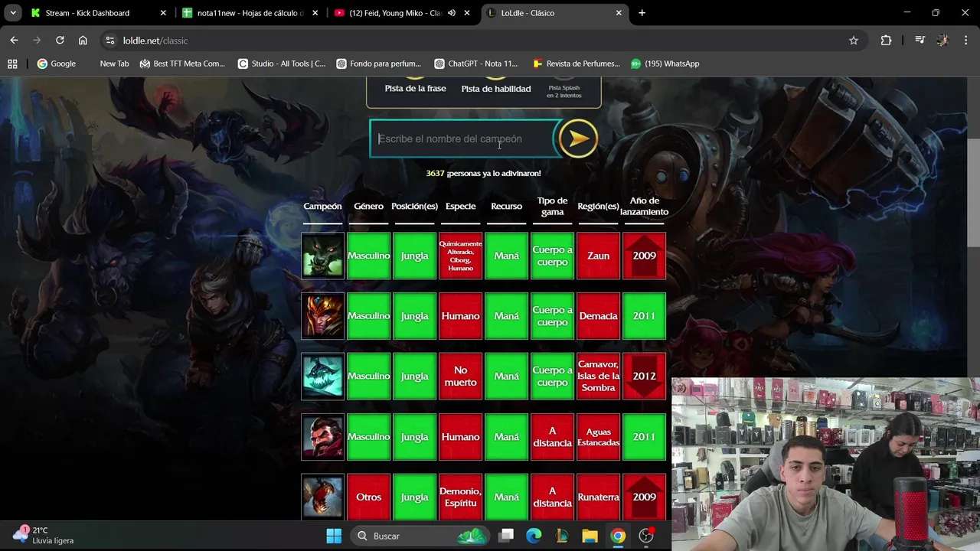Click the 'Aguas Estancadas' cell
Screen dimensions: 980x551
click(x=598, y=436)
